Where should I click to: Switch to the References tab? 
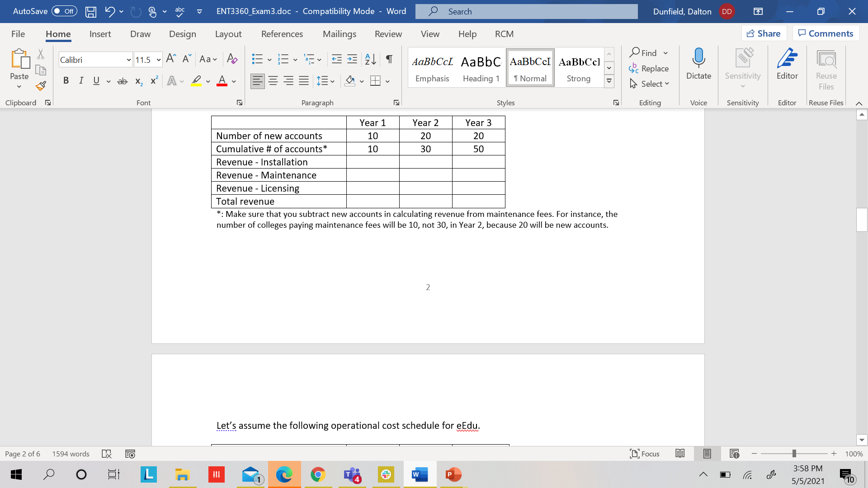(282, 34)
